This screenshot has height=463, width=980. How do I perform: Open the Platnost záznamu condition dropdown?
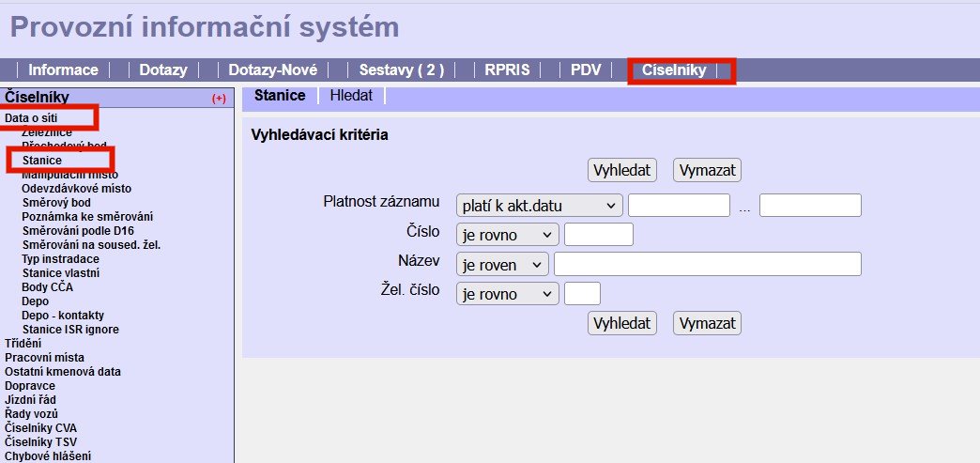tap(539, 206)
